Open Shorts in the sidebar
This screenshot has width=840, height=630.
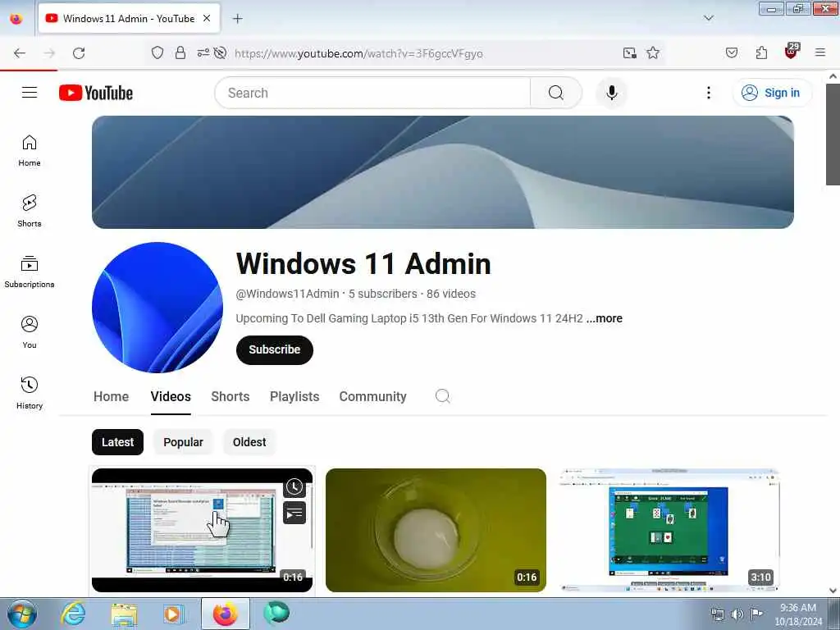[x=30, y=211]
